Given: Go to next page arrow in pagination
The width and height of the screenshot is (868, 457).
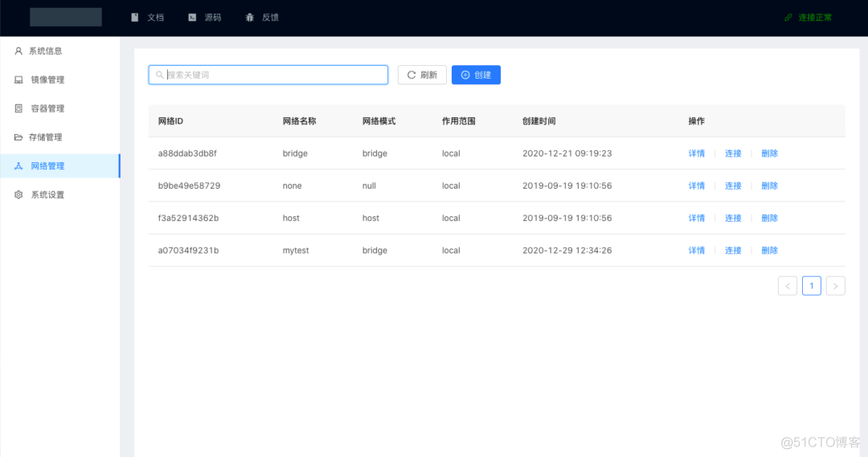Looking at the screenshot, I should pyautogui.click(x=835, y=286).
